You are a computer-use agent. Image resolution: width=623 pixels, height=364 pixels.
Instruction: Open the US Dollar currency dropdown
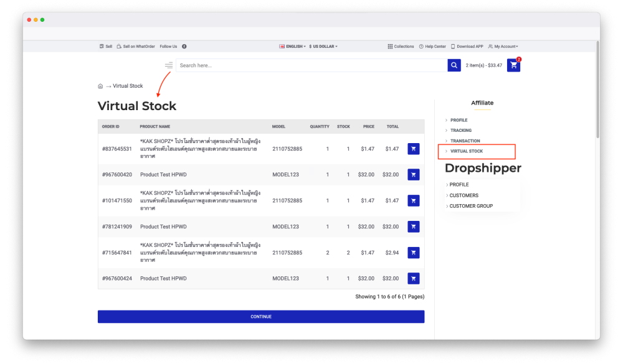click(x=323, y=47)
